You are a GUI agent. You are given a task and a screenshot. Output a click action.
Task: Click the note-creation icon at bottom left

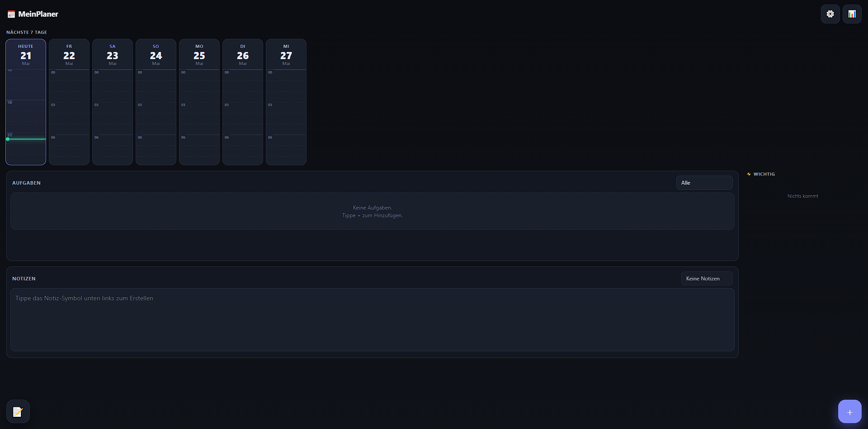click(x=18, y=411)
